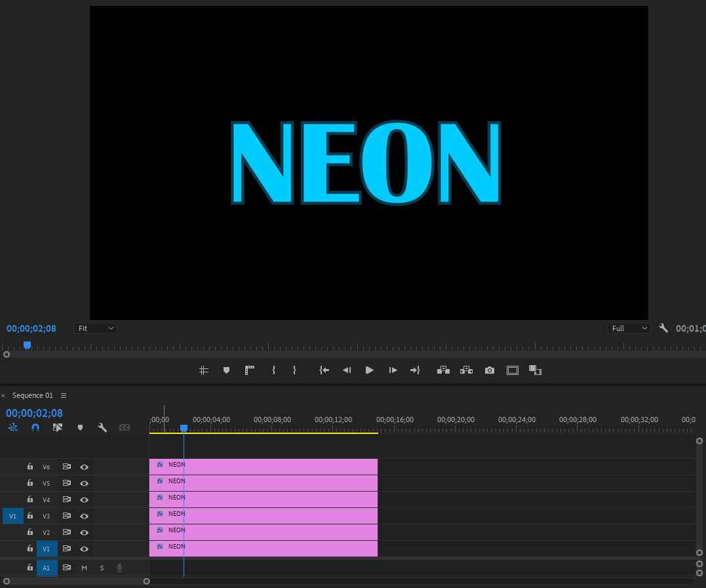This screenshot has height=588, width=706.
Task: Solo audio track A1
Action: pos(102,568)
